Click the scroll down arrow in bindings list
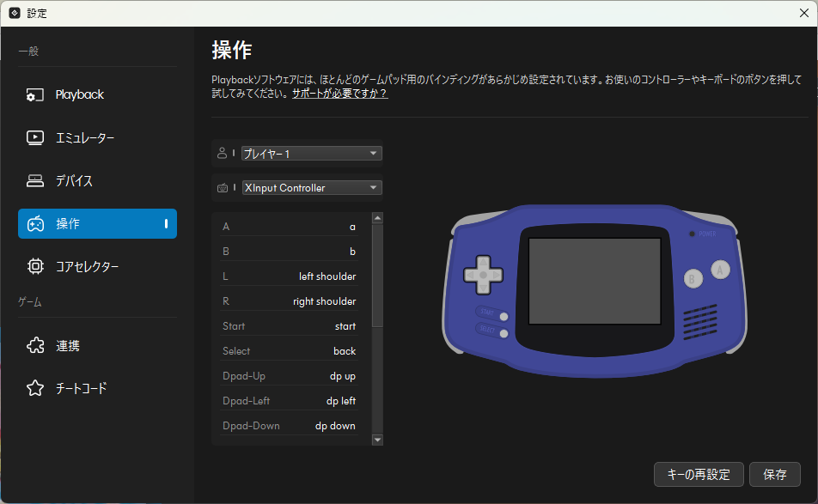818x504 pixels. pyautogui.click(x=377, y=440)
